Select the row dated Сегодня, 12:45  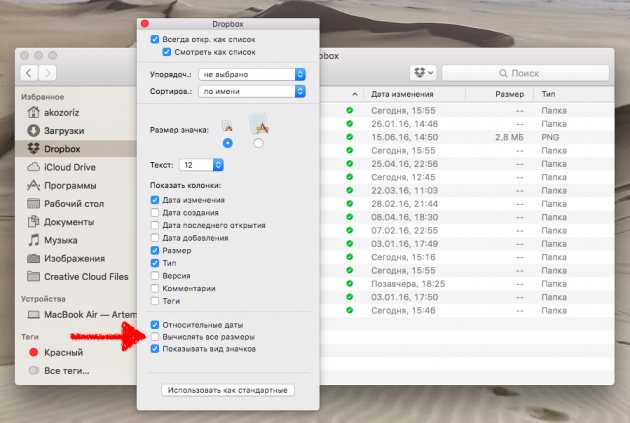pos(467,177)
